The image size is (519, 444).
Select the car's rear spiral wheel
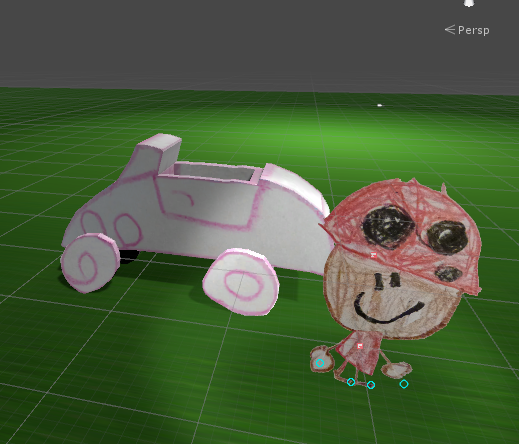click(x=241, y=282)
